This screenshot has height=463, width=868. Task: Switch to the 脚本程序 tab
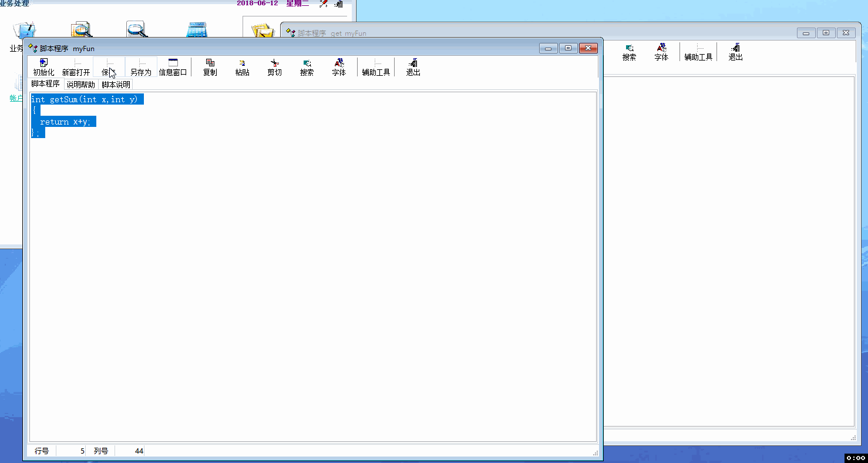pos(45,84)
